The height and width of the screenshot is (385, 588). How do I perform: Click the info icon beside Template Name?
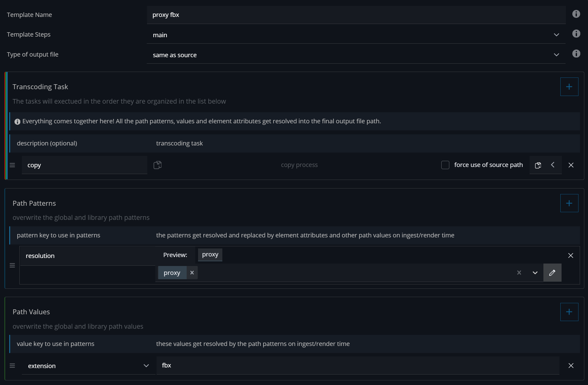pos(576,14)
